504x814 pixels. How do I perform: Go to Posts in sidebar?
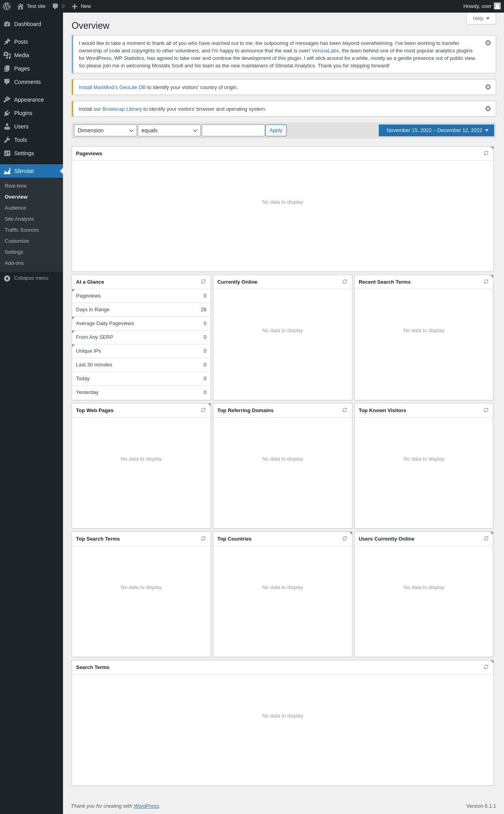pyautogui.click(x=31, y=42)
